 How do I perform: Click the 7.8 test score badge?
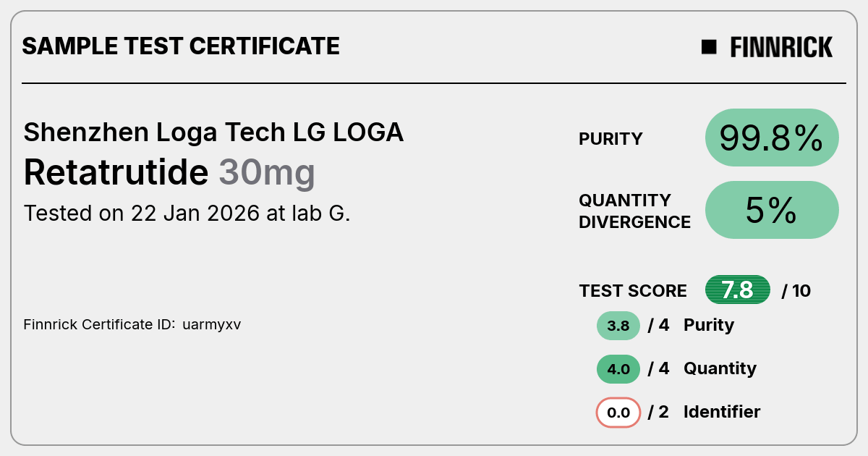738,290
